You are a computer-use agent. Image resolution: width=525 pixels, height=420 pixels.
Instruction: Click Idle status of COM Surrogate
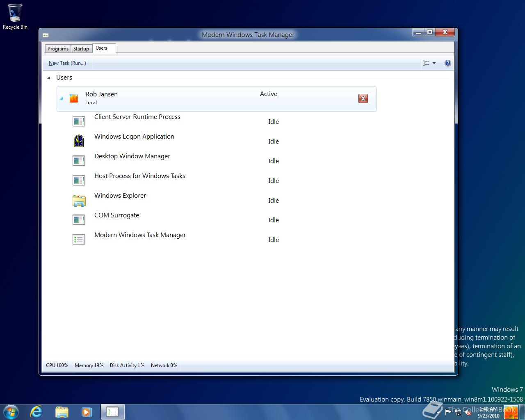pyautogui.click(x=274, y=220)
